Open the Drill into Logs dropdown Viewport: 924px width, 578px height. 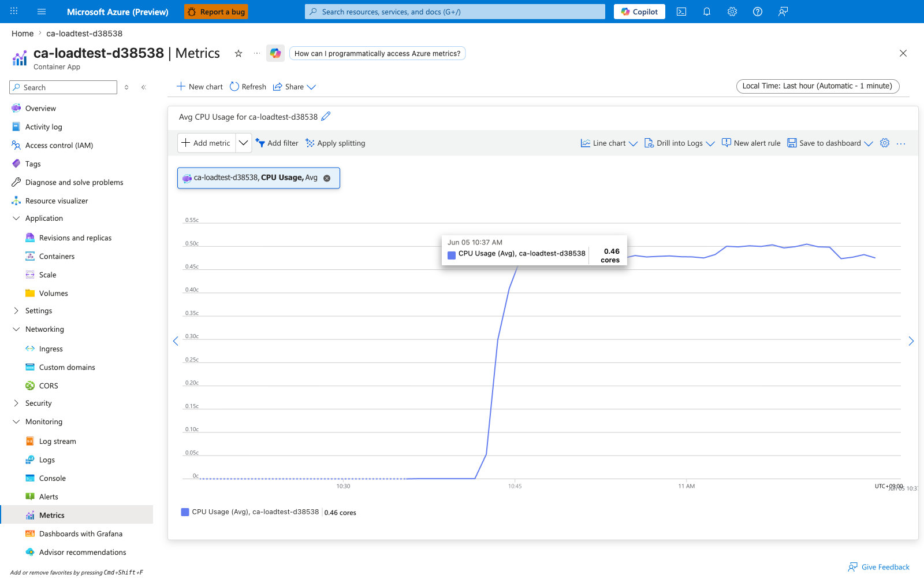point(680,143)
